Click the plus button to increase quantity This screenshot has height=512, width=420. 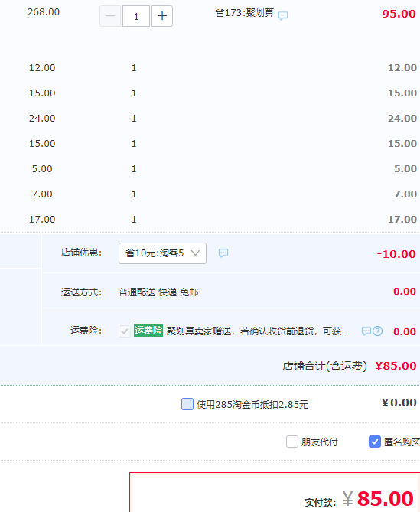coord(162,16)
